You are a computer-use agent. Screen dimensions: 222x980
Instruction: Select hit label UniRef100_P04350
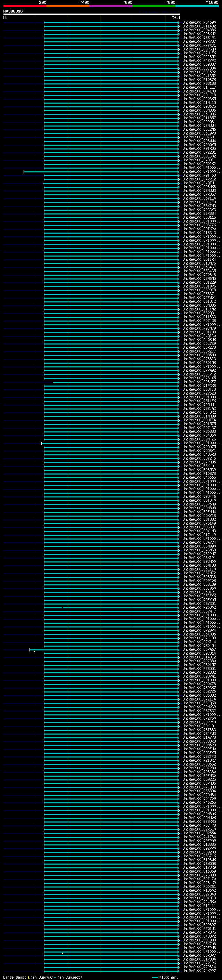pos(199,435)
